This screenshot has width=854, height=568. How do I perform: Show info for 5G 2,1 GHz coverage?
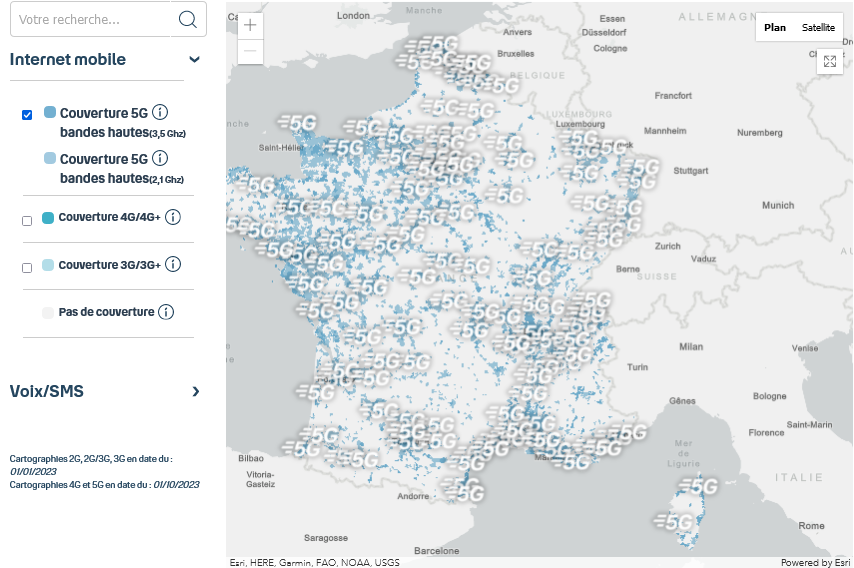pyautogui.click(x=159, y=158)
